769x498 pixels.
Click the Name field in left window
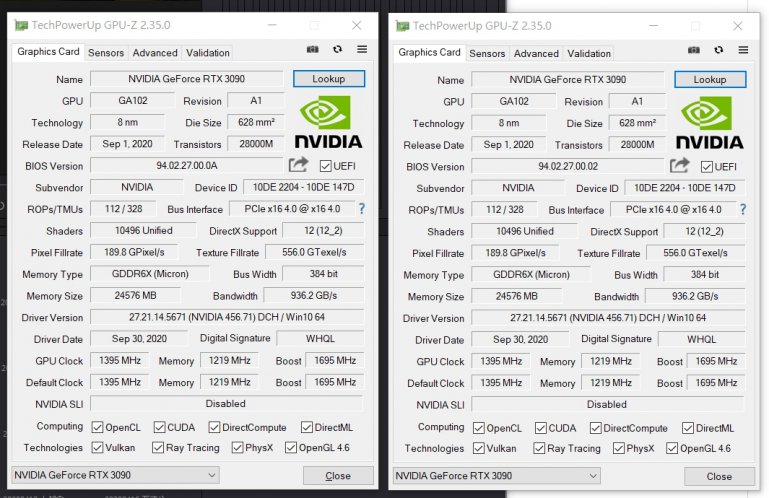click(x=186, y=79)
